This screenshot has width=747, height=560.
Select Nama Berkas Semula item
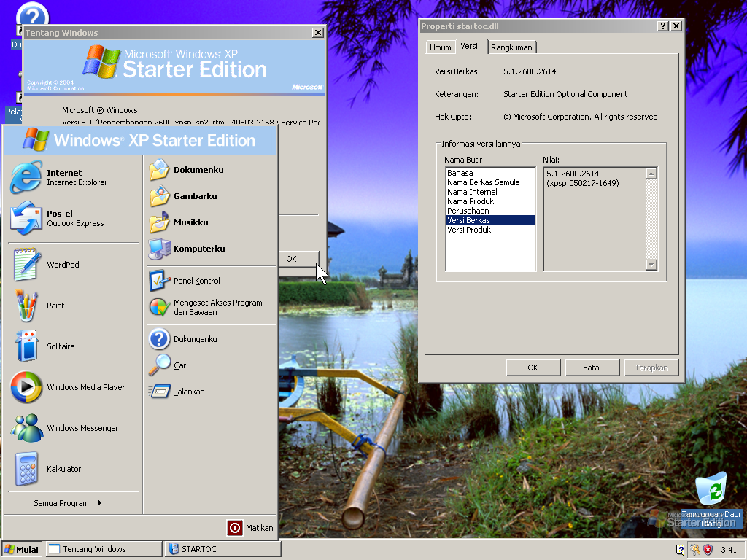click(x=491, y=182)
